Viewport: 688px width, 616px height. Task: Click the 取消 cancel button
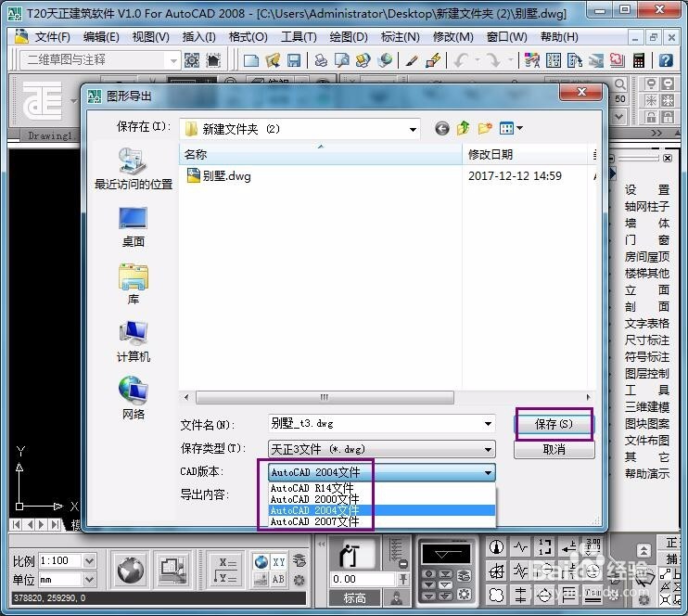554,450
